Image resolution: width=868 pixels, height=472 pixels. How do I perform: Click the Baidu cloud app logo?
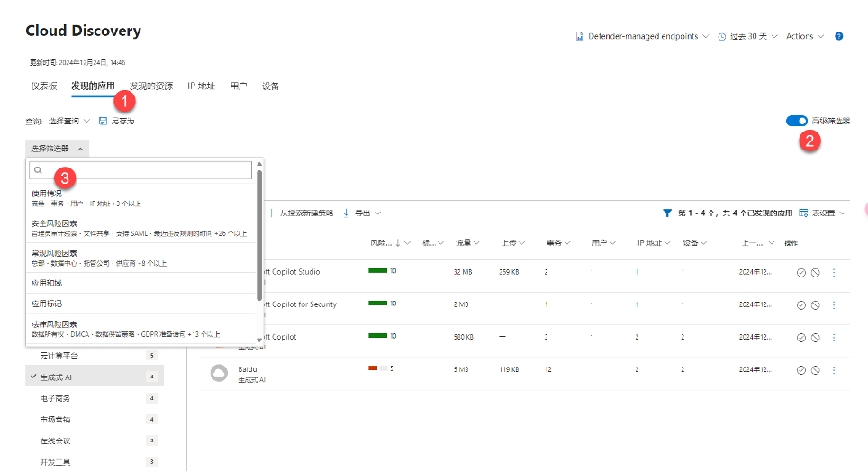point(219,373)
